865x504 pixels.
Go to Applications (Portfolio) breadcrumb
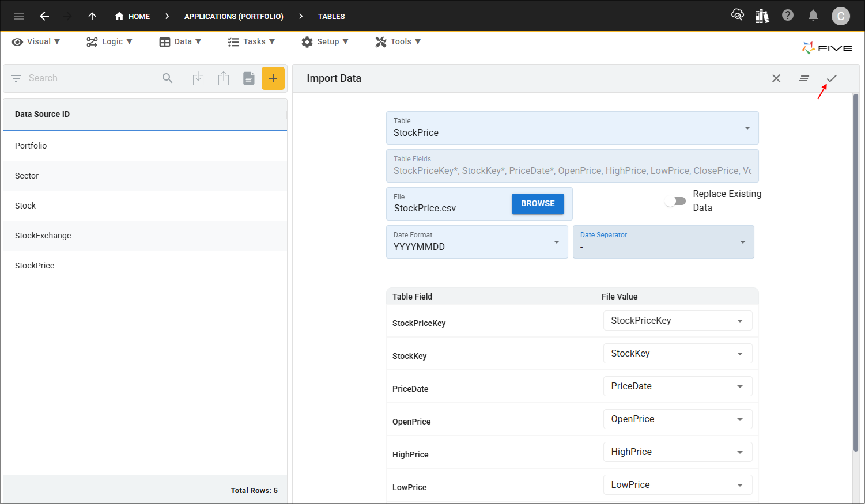234,16
